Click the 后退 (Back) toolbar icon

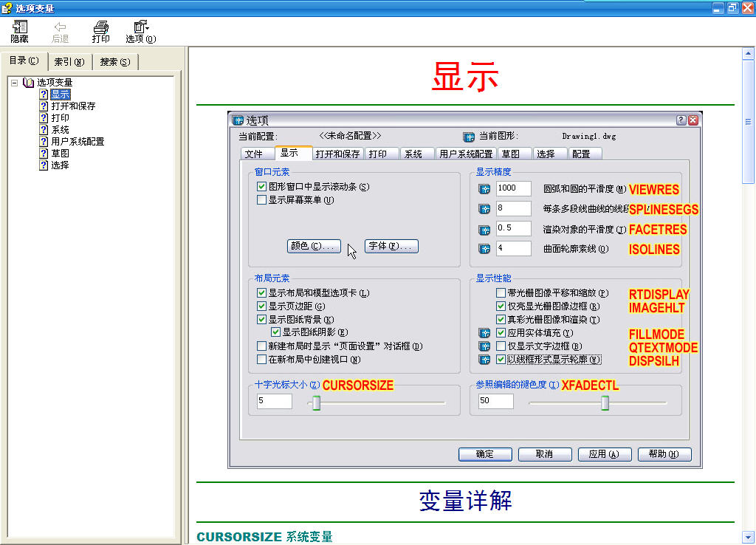click(61, 27)
